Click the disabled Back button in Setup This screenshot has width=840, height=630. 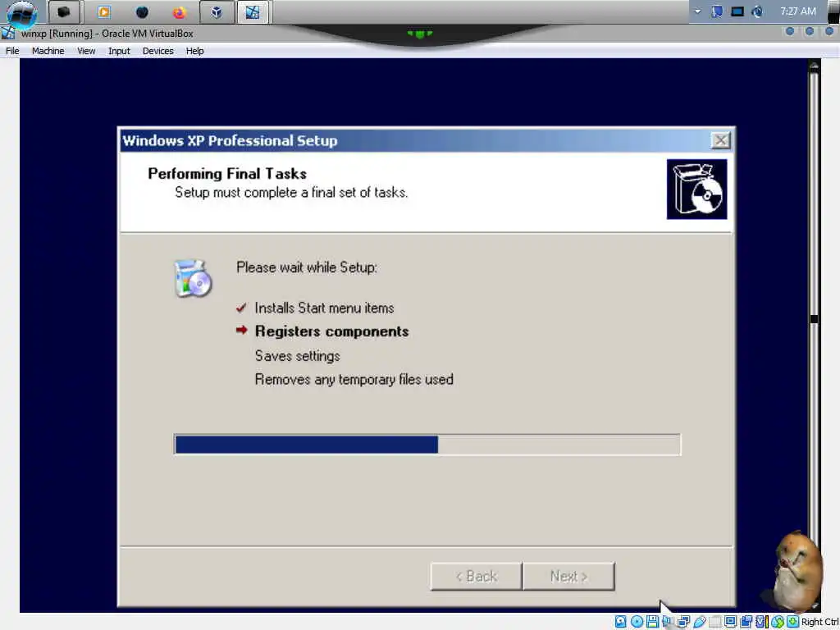[477, 577]
